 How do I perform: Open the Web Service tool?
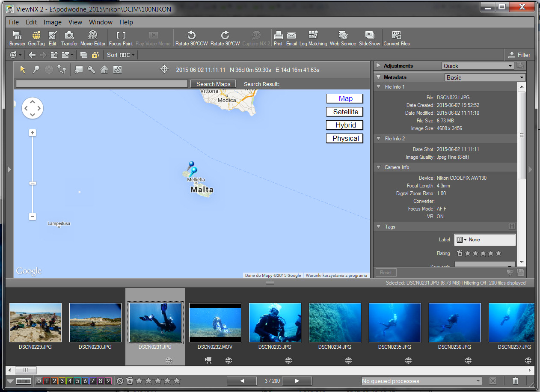coord(343,38)
